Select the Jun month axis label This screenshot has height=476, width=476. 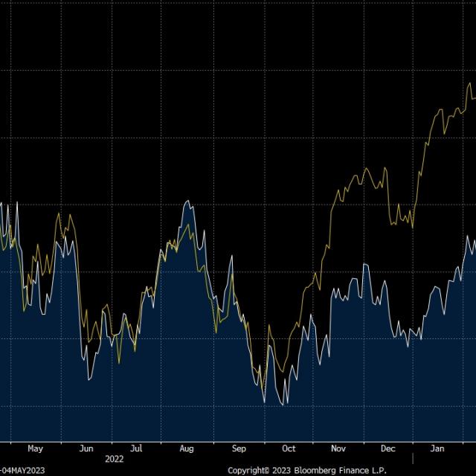point(86,448)
